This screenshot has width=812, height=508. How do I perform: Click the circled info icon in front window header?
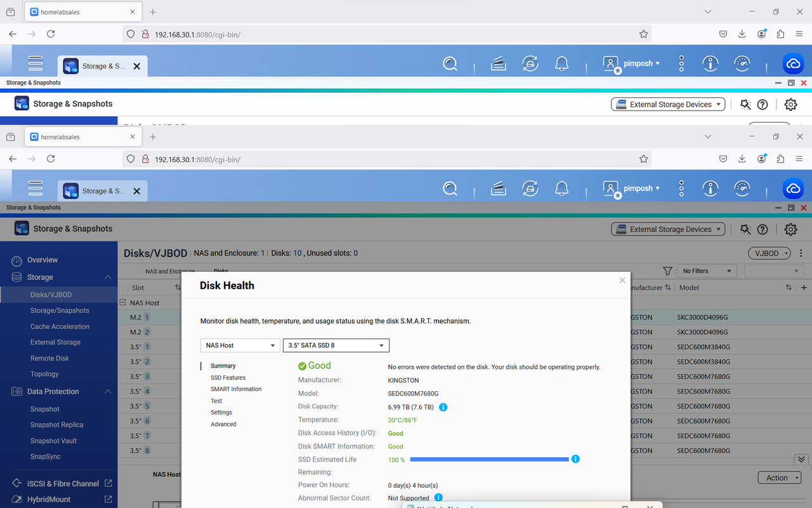click(x=710, y=188)
